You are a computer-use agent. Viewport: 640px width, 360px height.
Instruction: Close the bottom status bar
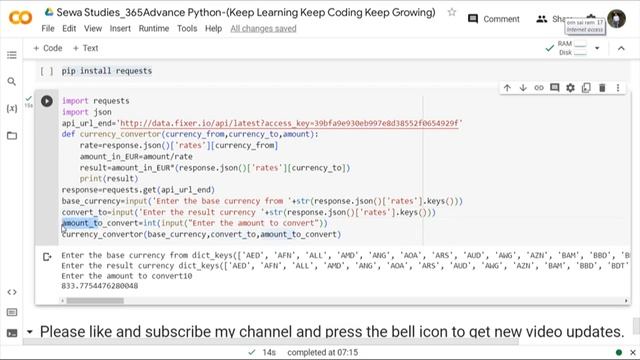[x=633, y=352]
